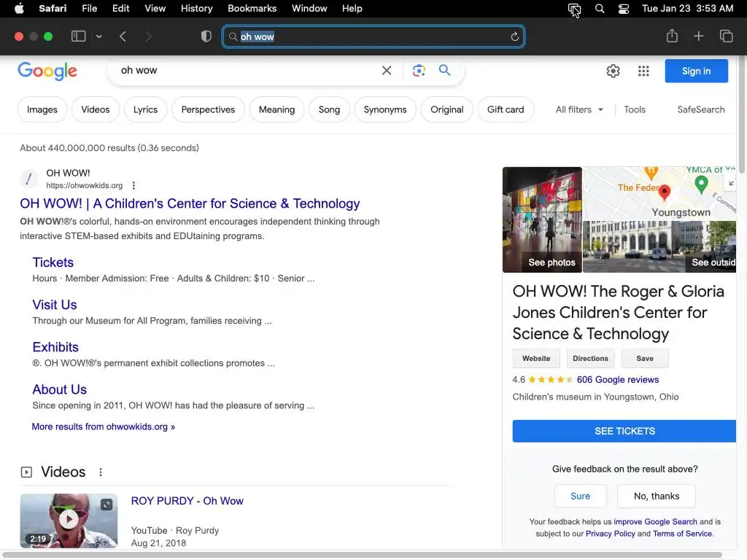This screenshot has height=560, width=747.
Task: Click Sure feedback button
Action: [x=580, y=496]
